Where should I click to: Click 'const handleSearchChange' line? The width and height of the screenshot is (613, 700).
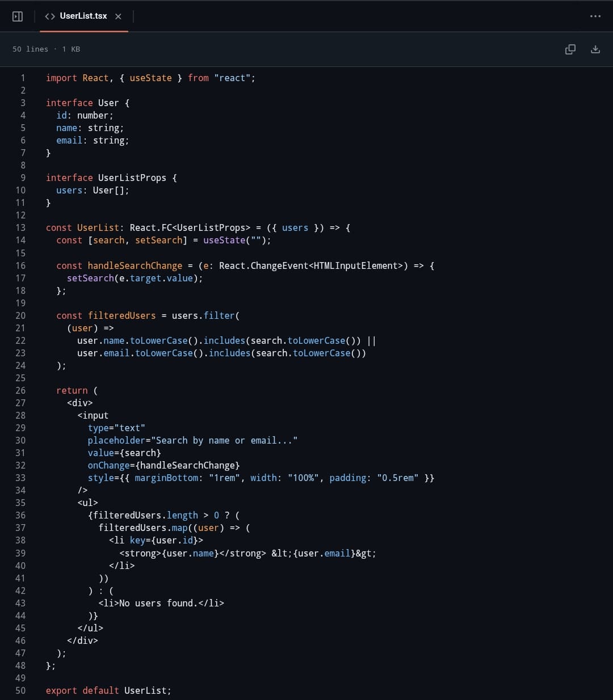pos(245,265)
